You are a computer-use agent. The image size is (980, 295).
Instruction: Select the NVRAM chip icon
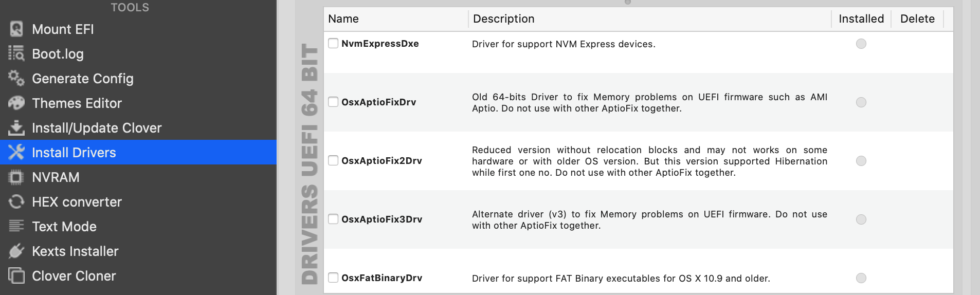pyautogui.click(x=16, y=177)
